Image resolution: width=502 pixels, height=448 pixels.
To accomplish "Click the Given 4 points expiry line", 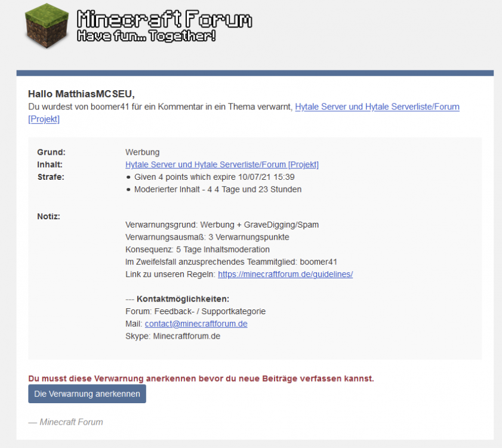I will [x=214, y=177].
